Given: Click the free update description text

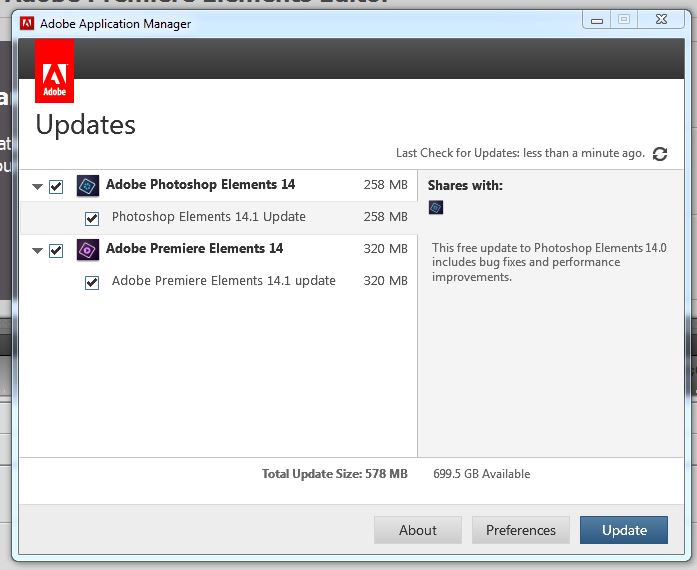Looking at the screenshot, I should [549, 262].
